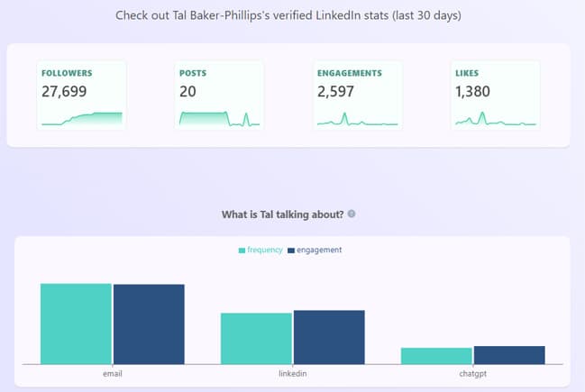Select the chatgpt engagement bar
The width and height of the screenshot is (585, 392).
tap(509, 354)
